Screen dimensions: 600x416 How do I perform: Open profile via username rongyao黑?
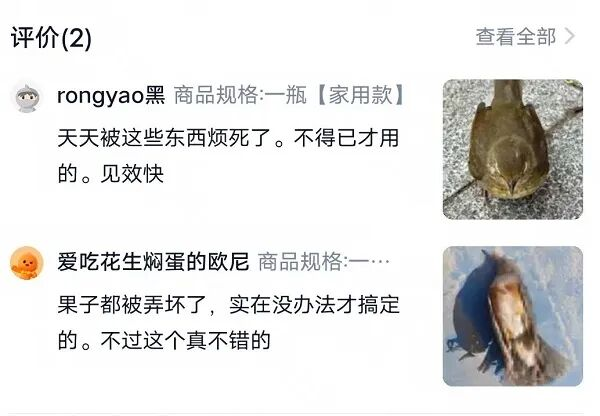pos(111,95)
